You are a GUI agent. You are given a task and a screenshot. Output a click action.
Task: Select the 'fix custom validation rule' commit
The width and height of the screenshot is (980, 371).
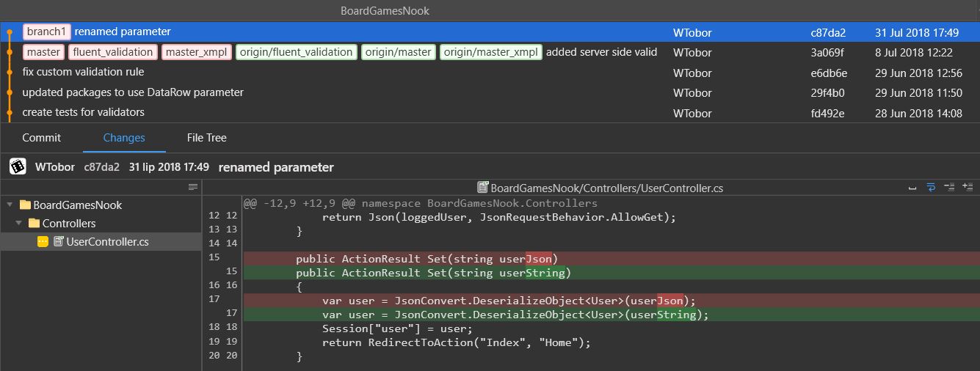[83, 72]
